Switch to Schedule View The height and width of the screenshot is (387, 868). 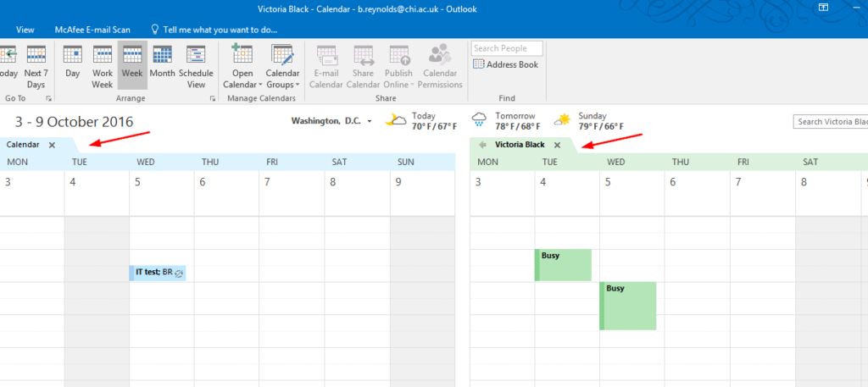tap(196, 66)
